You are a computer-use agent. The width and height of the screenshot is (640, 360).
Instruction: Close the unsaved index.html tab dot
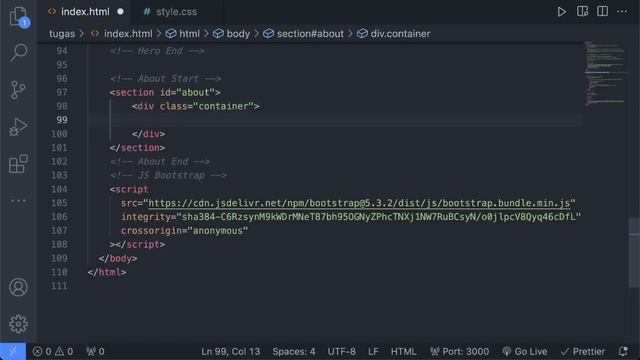pyautogui.click(x=120, y=12)
